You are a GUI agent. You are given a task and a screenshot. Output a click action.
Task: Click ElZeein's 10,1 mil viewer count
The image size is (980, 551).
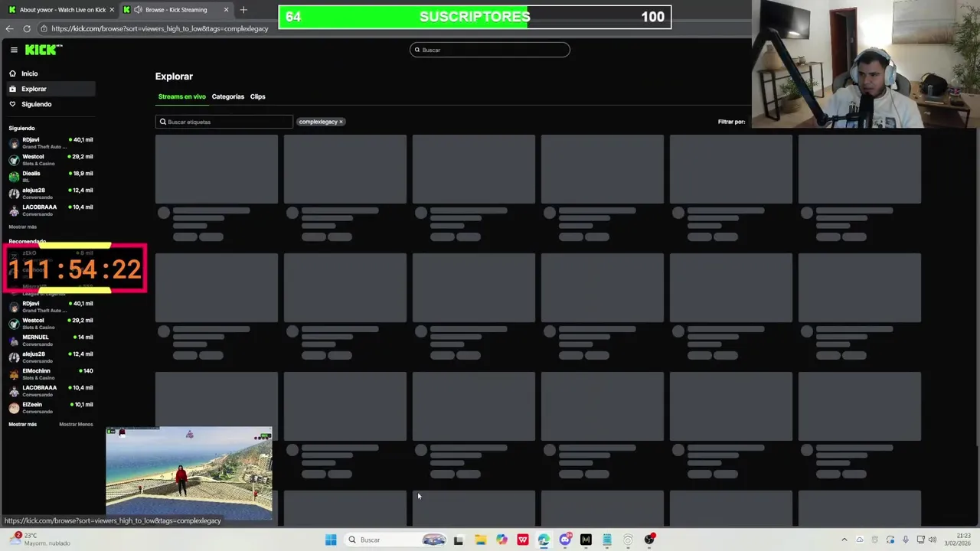coord(80,405)
